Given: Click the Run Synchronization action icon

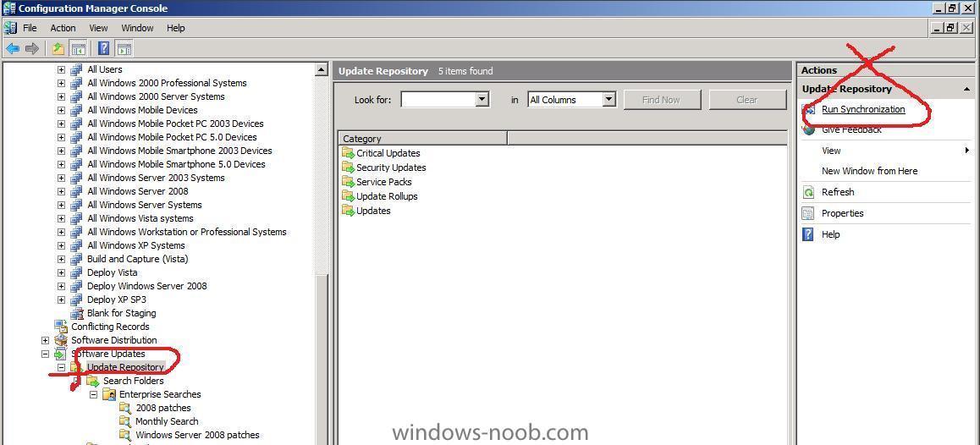Looking at the screenshot, I should [x=809, y=110].
